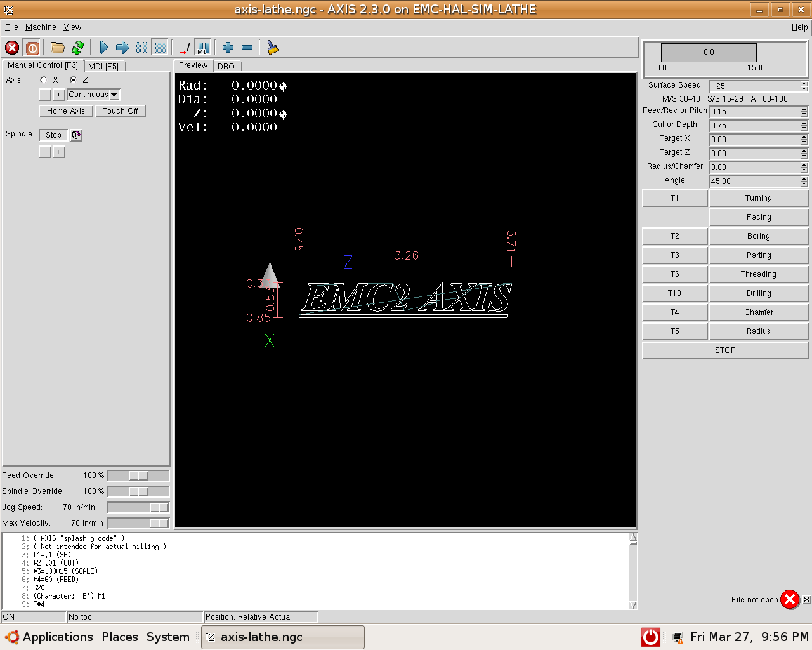The height and width of the screenshot is (650, 812).
Task: Choose the Turning operation button
Action: pyautogui.click(x=759, y=198)
